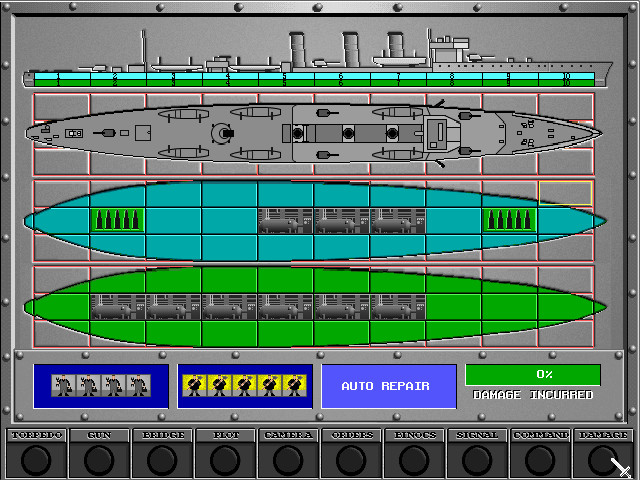The image size is (640, 480).
Task: Pick the second yellow fire crewman
Action: pyautogui.click(x=219, y=385)
